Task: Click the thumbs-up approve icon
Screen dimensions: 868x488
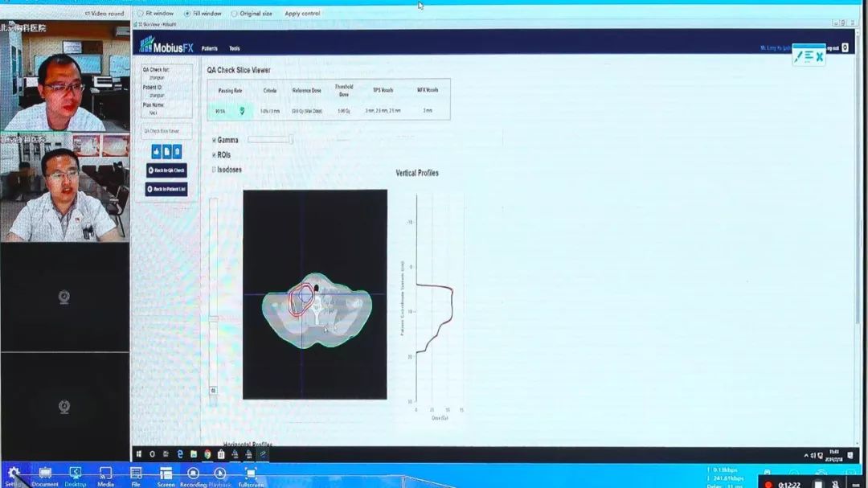Action: [x=156, y=151]
